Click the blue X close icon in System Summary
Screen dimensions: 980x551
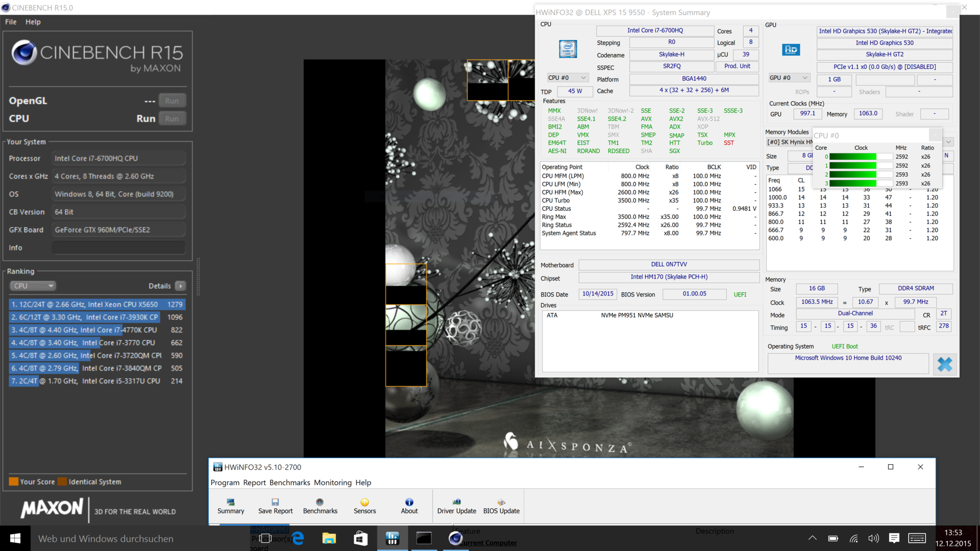[944, 364]
